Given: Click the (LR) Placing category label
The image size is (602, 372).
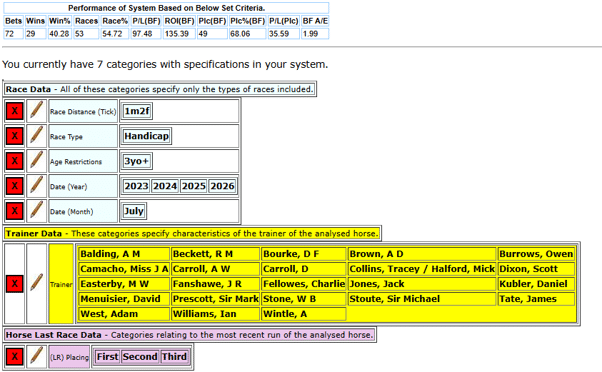Looking at the screenshot, I should 69,357.
